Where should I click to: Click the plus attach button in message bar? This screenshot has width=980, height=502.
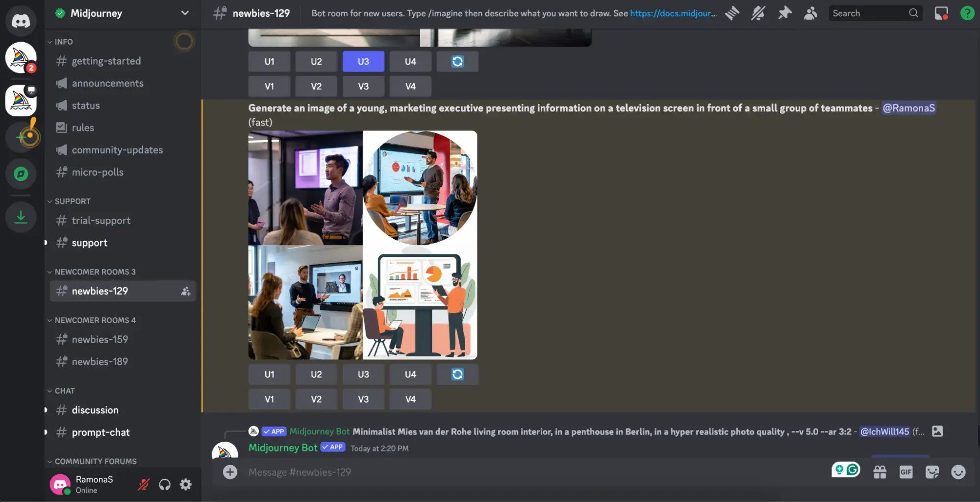(x=230, y=472)
